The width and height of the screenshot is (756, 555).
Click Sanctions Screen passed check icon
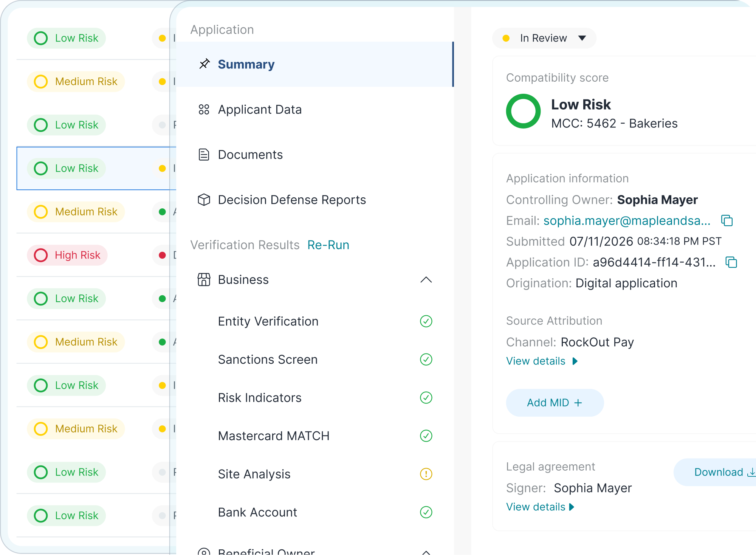(426, 360)
